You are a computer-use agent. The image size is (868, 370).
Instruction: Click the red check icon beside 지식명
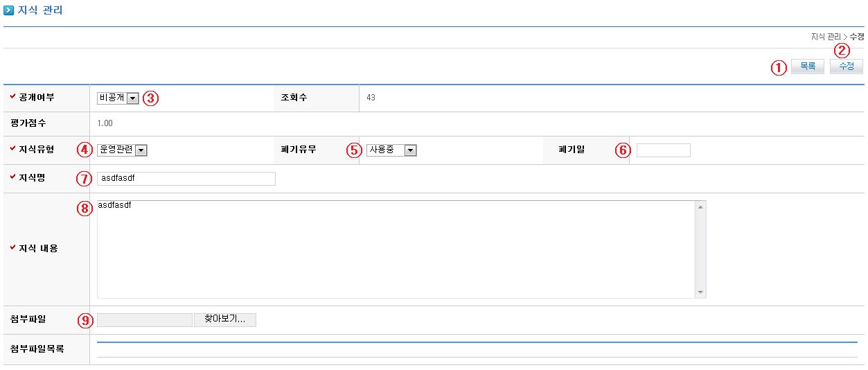coord(12,177)
